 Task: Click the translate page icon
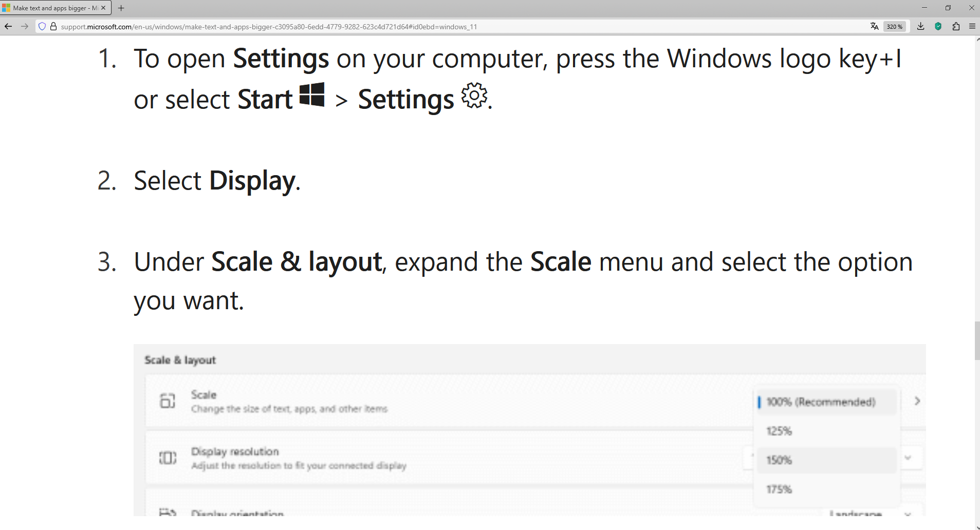(874, 27)
